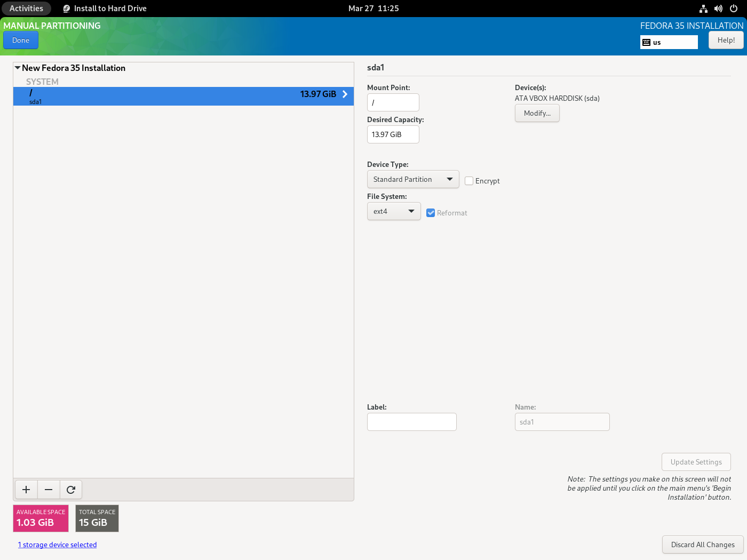Click the Modify... devices button
Viewport: 747px width, 560px height.
point(537,113)
